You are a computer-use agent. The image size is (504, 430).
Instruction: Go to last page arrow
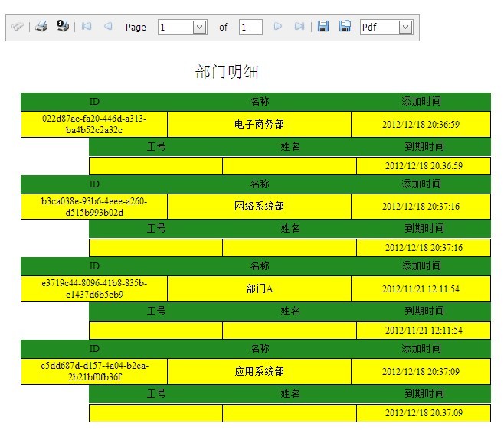[x=299, y=26]
